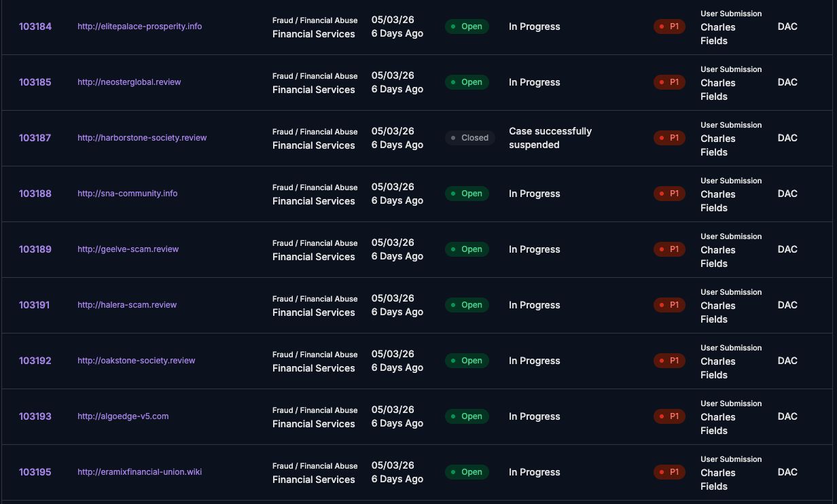
Task: Open case ID 103193
Action: 35,416
